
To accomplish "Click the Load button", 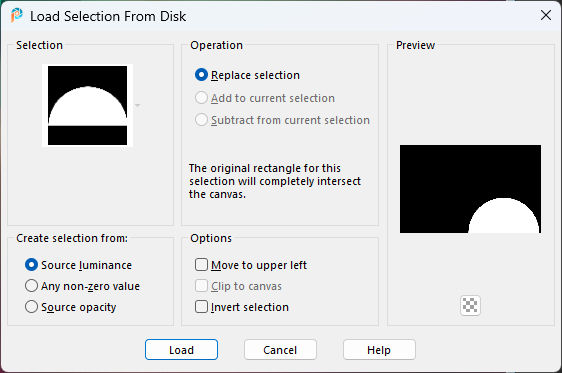I will tap(181, 349).
